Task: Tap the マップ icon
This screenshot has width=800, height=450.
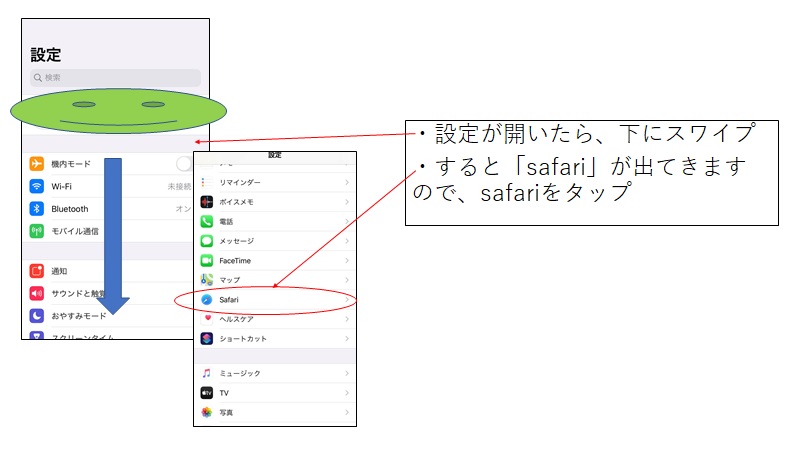Action: pyautogui.click(x=207, y=280)
